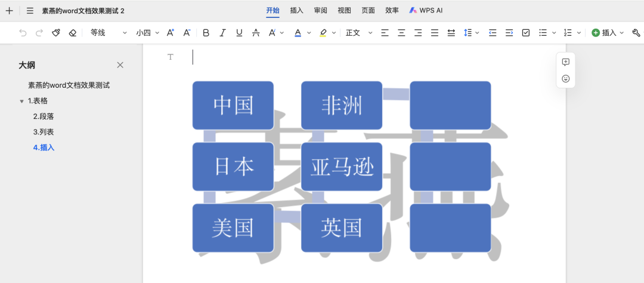Click the redo arrow
This screenshot has width=644, height=283.
click(39, 33)
